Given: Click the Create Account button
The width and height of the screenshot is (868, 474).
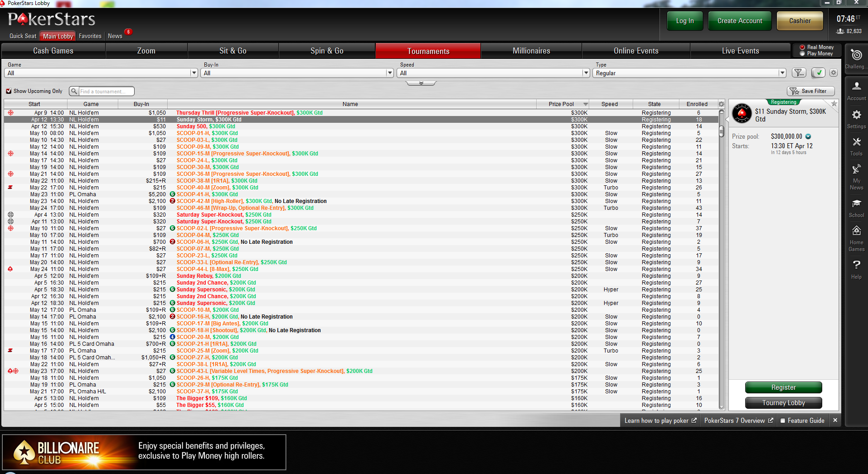Looking at the screenshot, I should [x=740, y=21].
